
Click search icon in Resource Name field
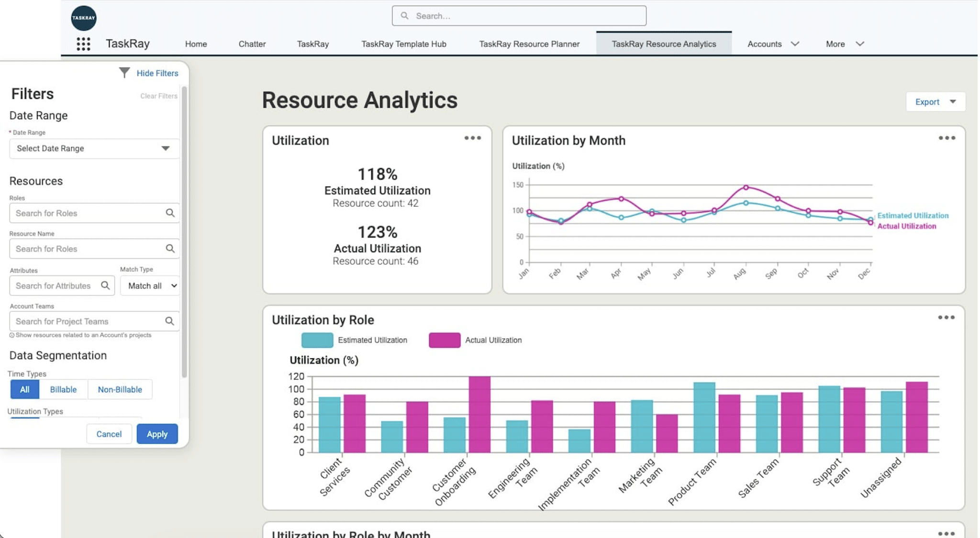click(170, 249)
